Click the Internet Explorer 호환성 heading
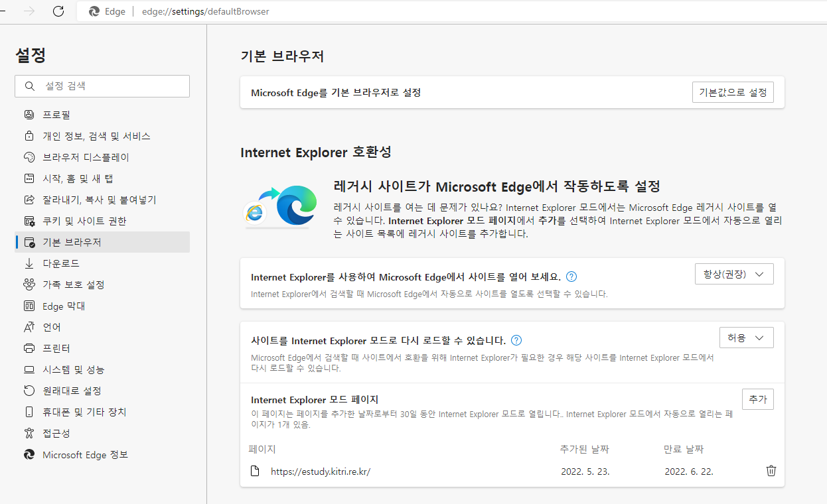The image size is (827, 504). point(316,152)
